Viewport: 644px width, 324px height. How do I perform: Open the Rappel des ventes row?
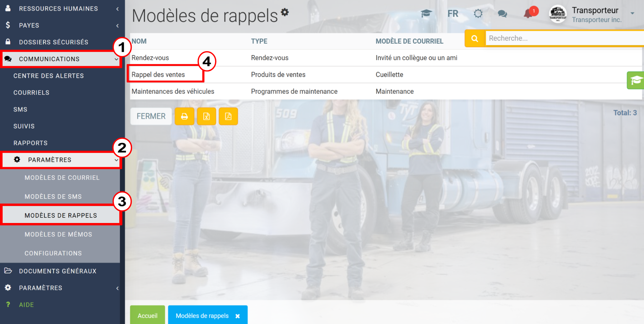[158, 74]
